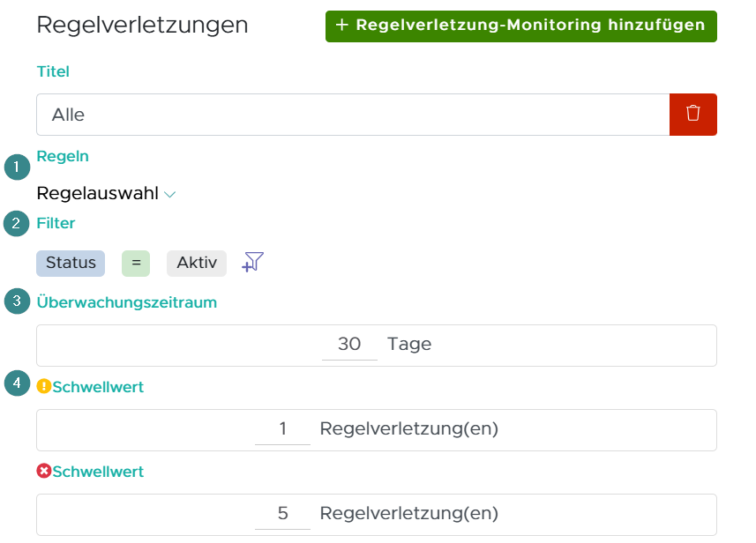756x543 pixels.
Task: Click the number 1 badge beside Regeln
Action: pos(17,167)
